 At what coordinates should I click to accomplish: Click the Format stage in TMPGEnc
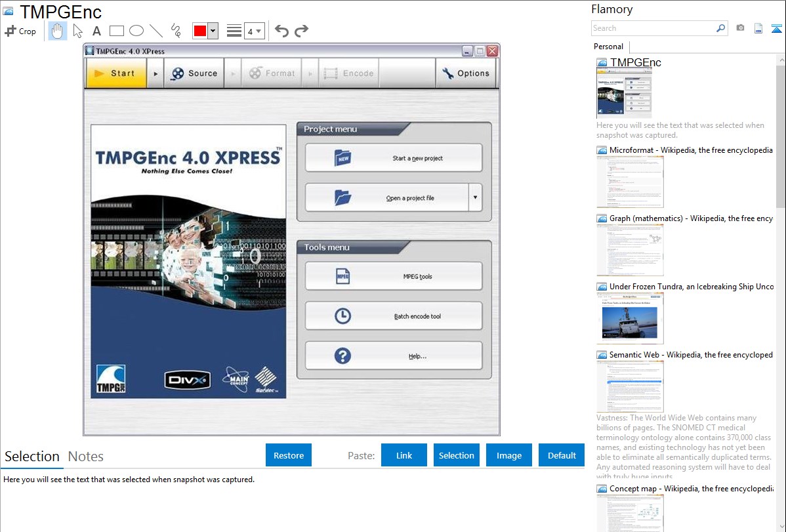click(x=272, y=73)
